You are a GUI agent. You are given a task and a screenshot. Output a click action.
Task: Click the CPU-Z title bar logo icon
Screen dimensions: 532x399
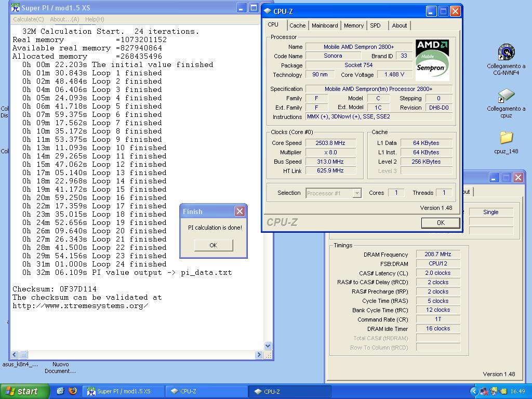pyautogui.click(x=268, y=11)
